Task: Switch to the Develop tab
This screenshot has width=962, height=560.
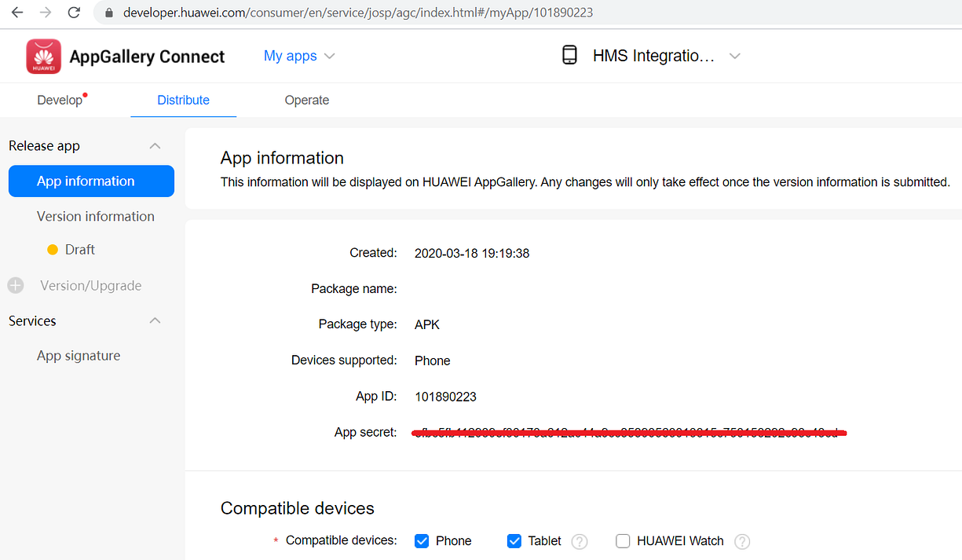Action: click(60, 100)
